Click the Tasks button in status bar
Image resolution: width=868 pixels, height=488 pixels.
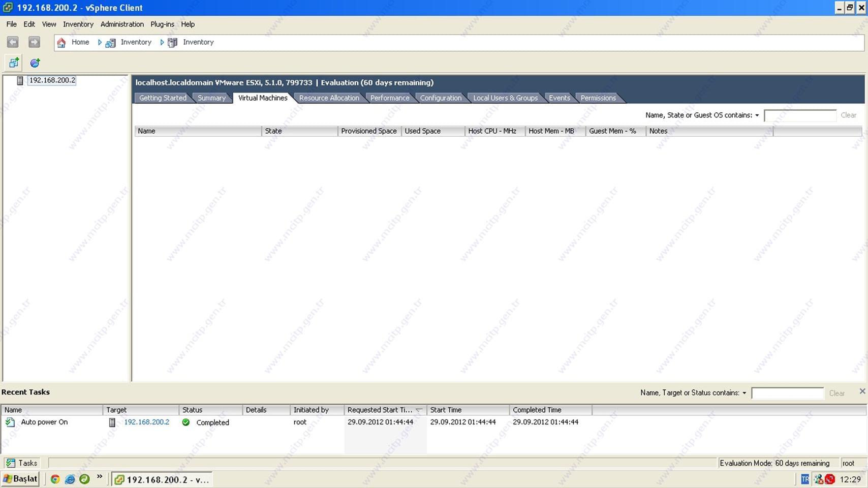pyautogui.click(x=22, y=463)
